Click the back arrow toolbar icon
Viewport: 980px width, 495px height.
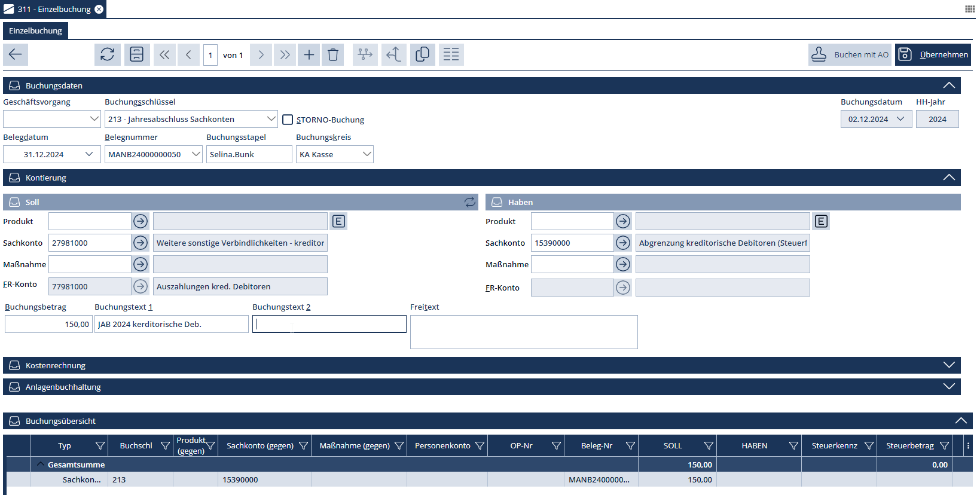pos(16,54)
